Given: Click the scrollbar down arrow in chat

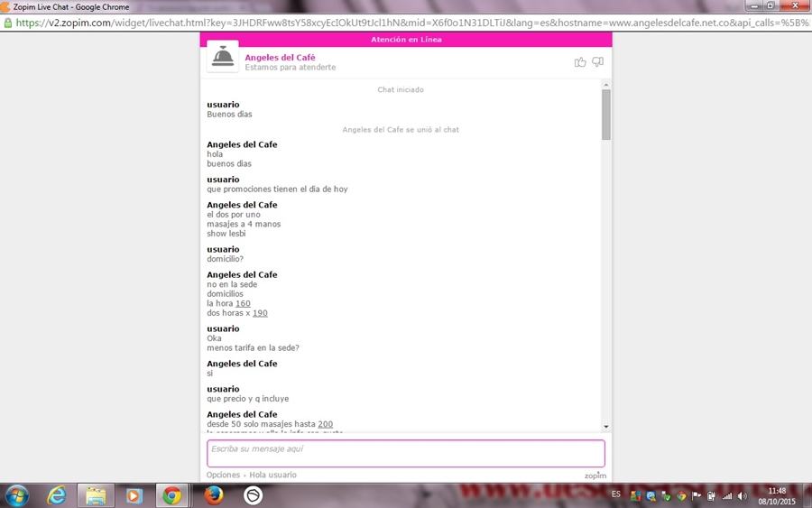Looking at the screenshot, I should 606,427.
